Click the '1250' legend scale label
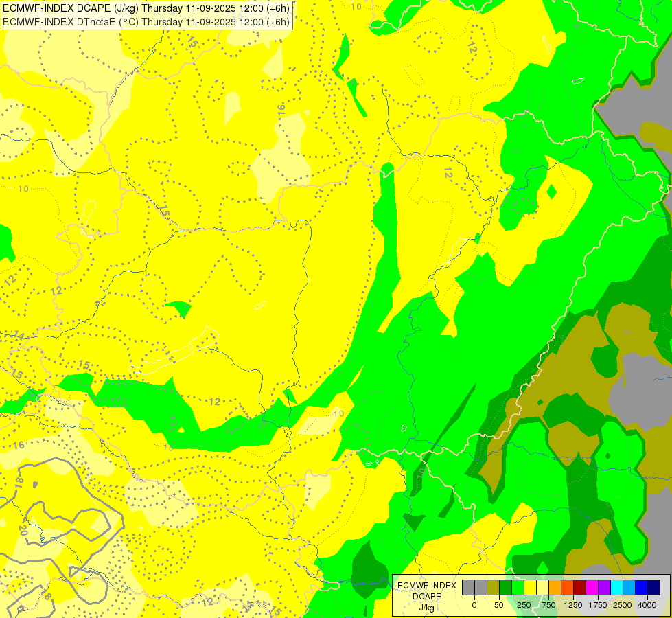The height and width of the screenshot is (618, 672). (573, 605)
